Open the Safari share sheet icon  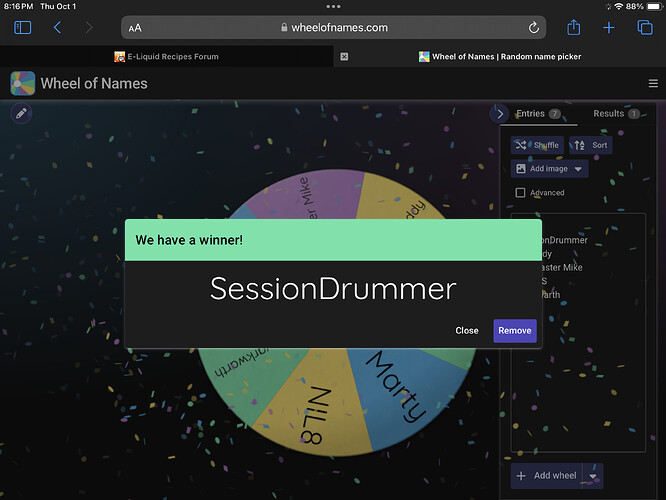573,27
